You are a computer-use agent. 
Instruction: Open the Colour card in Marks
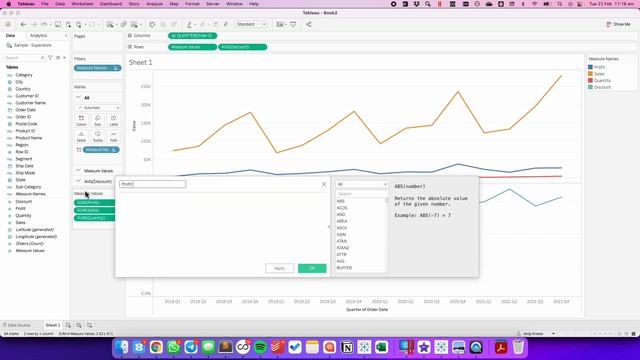(81, 120)
